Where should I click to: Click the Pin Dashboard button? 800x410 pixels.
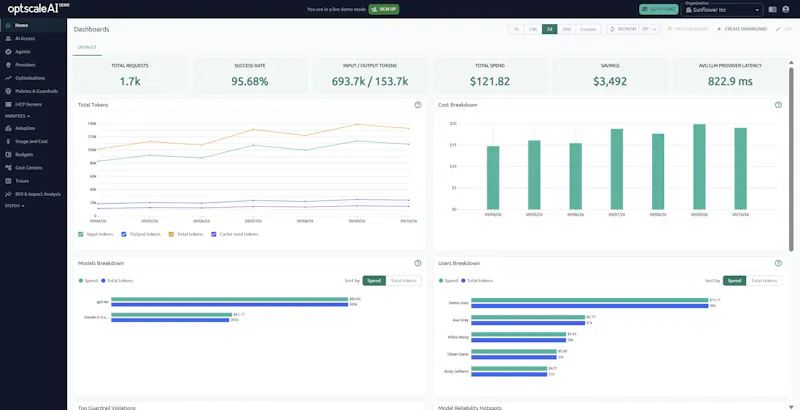pyautogui.click(x=688, y=29)
